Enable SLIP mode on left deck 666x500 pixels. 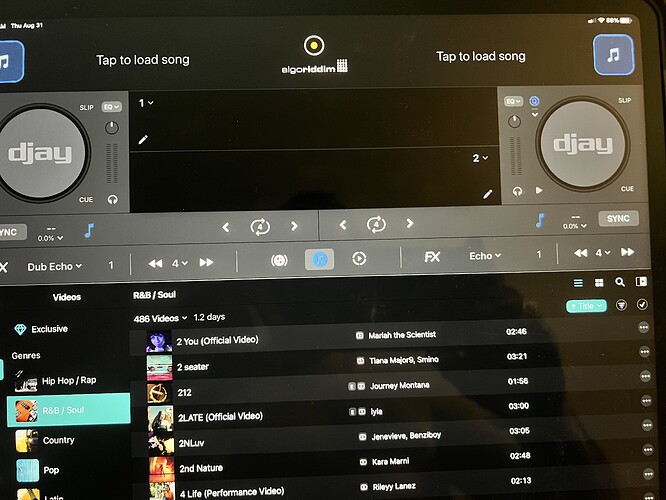(86, 107)
